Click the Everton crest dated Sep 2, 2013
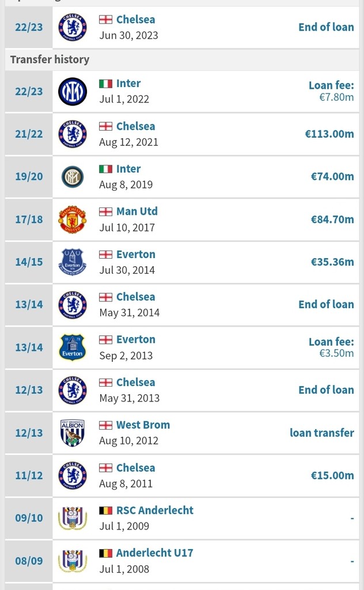The width and height of the screenshot is (364, 590). [x=73, y=347]
